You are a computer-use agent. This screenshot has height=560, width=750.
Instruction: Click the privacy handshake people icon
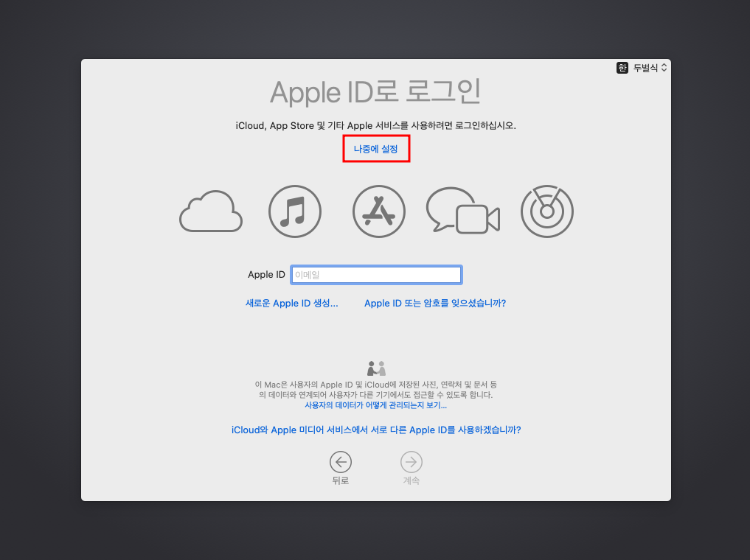pos(376,368)
